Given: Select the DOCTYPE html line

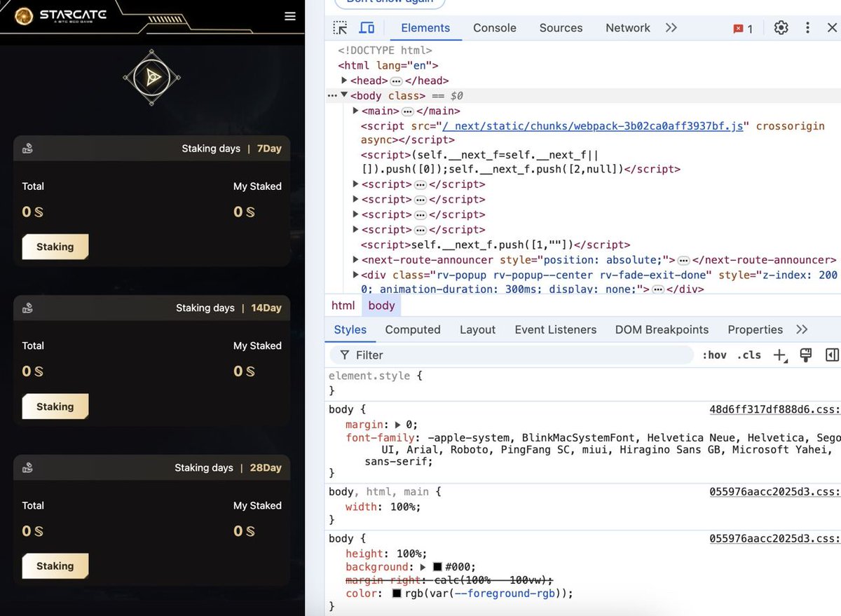Looking at the screenshot, I should (385, 50).
